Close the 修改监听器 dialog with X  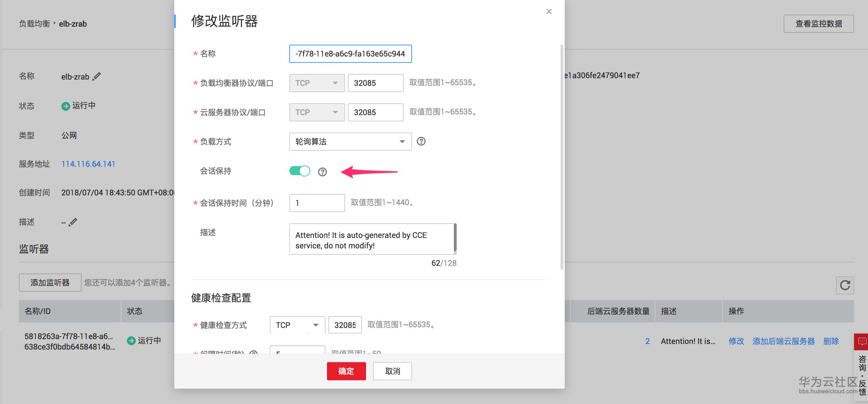click(549, 12)
